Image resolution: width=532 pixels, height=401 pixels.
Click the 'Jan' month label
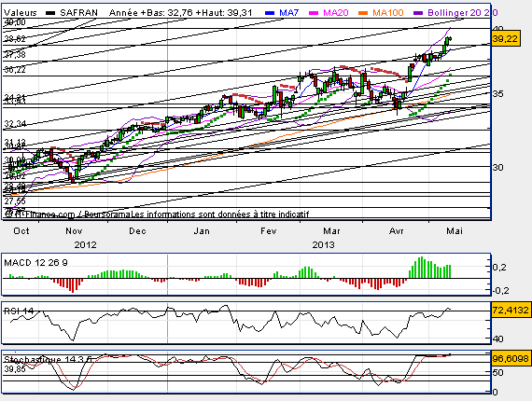[202, 231]
